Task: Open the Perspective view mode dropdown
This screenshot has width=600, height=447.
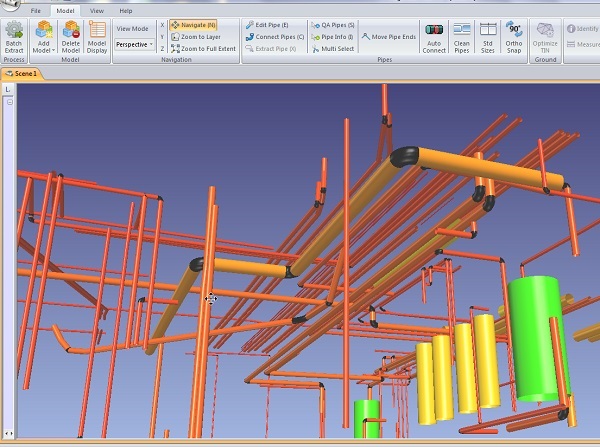Action: point(134,44)
